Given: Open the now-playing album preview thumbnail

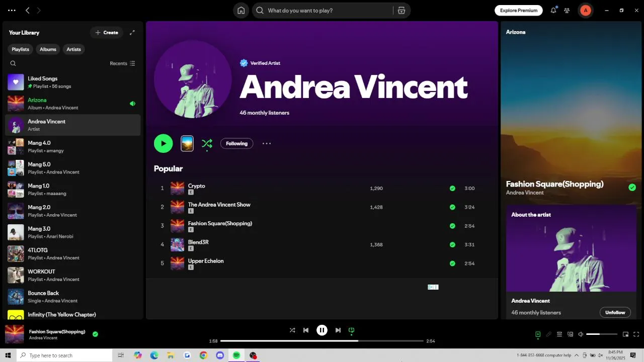Looking at the screenshot, I should [x=187, y=143].
